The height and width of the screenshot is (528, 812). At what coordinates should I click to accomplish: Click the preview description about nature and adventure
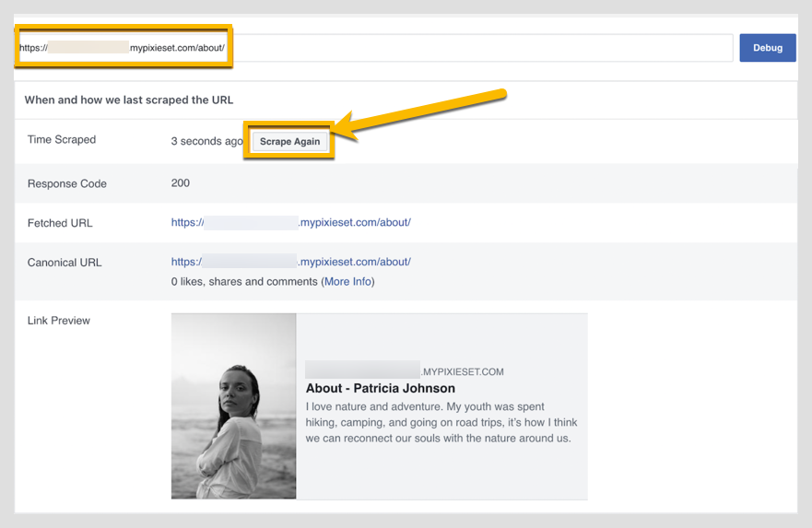tap(441, 422)
